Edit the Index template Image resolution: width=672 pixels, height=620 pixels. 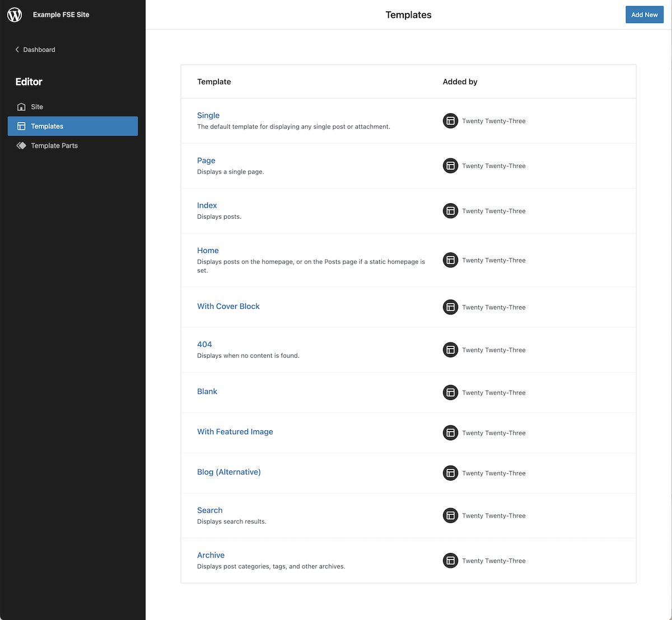pyautogui.click(x=207, y=205)
